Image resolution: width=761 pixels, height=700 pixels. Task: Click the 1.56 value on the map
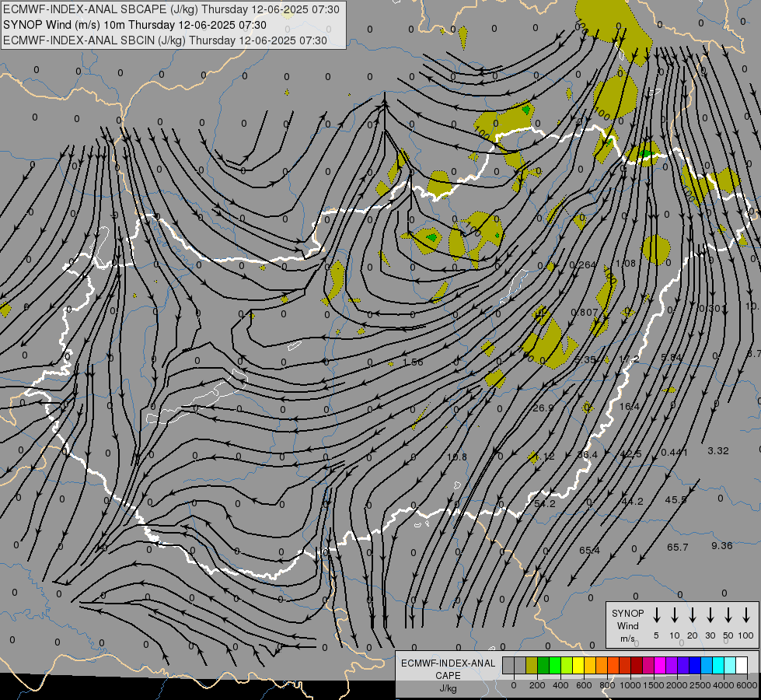tap(413, 362)
